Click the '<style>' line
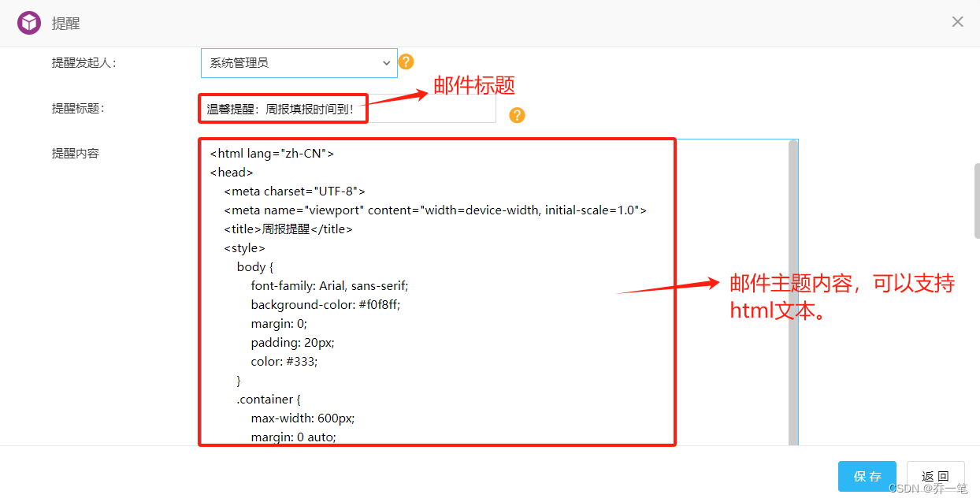The height and width of the screenshot is (502, 980). [244, 248]
